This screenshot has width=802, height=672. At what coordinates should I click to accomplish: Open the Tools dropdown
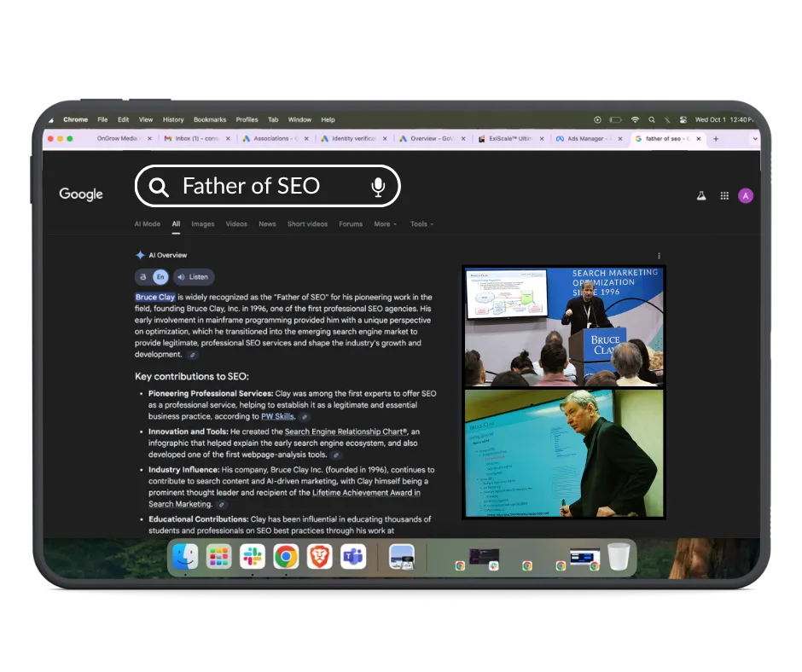coord(421,224)
